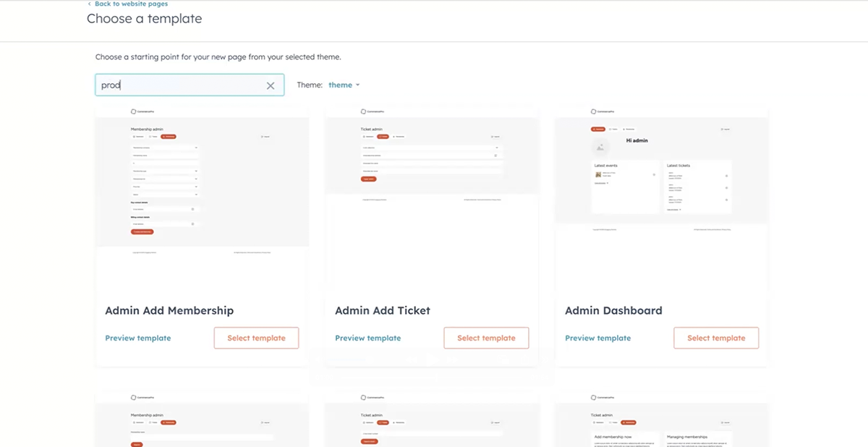
Task: Click the 'Admin Add Membership' card title
Action: (x=169, y=310)
